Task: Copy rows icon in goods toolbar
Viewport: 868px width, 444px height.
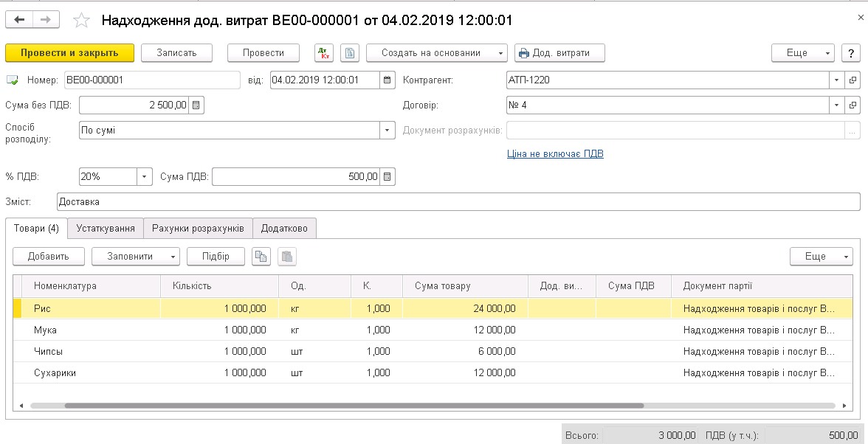Action: [x=261, y=257]
